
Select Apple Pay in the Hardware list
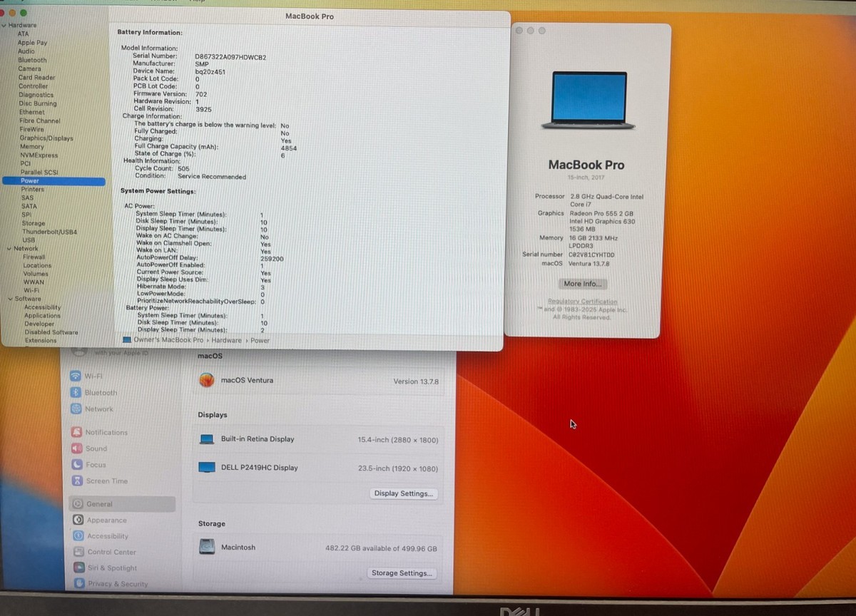[32, 43]
